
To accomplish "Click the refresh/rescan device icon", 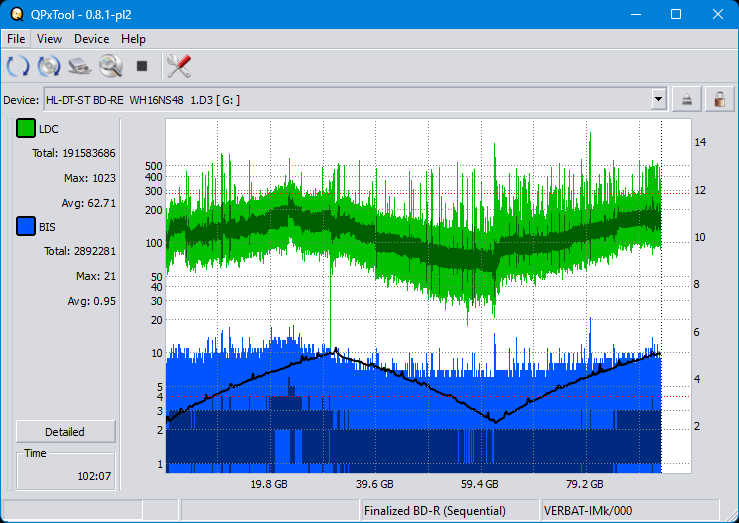I will pyautogui.click(x=18, y=66).
